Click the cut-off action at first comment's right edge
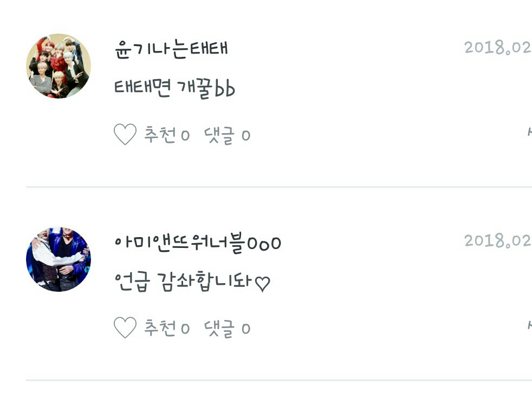Image resolution: width=532 pixels, height=399 pixels. (x=529, y=132)
